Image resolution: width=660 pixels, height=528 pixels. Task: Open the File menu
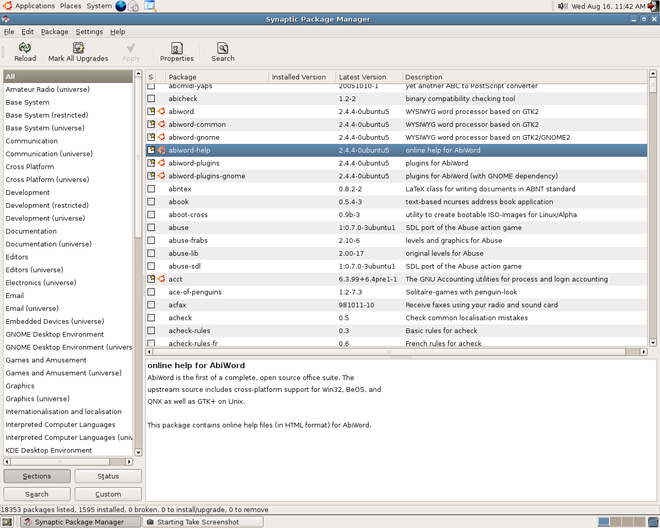tap(9, 32)
